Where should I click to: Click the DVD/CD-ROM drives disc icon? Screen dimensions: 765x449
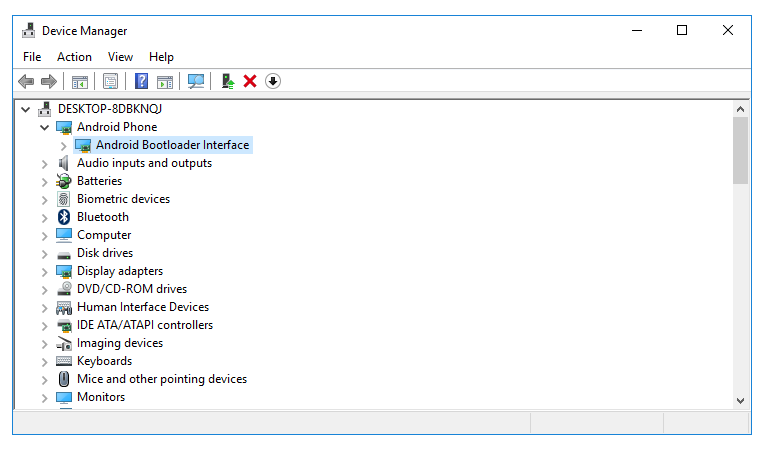64,289
